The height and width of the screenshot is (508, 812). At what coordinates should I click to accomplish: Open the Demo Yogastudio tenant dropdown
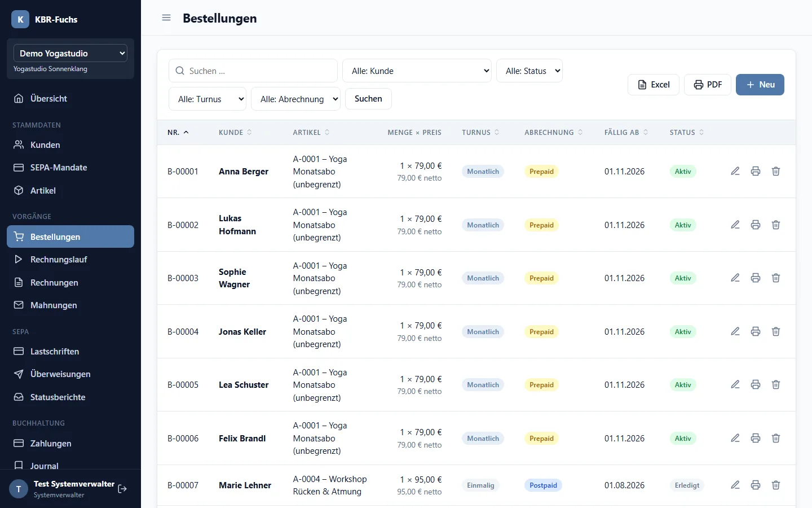70,53
